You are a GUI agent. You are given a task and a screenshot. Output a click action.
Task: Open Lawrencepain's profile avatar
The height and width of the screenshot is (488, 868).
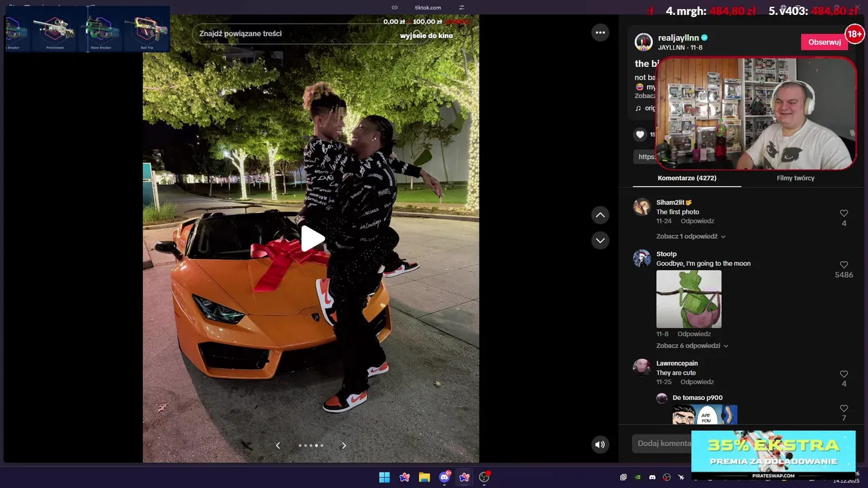pos(642,367)
